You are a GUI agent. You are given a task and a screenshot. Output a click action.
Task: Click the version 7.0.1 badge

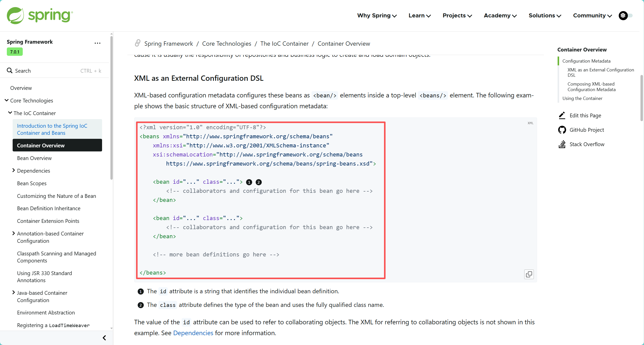(x=15, y=52)
